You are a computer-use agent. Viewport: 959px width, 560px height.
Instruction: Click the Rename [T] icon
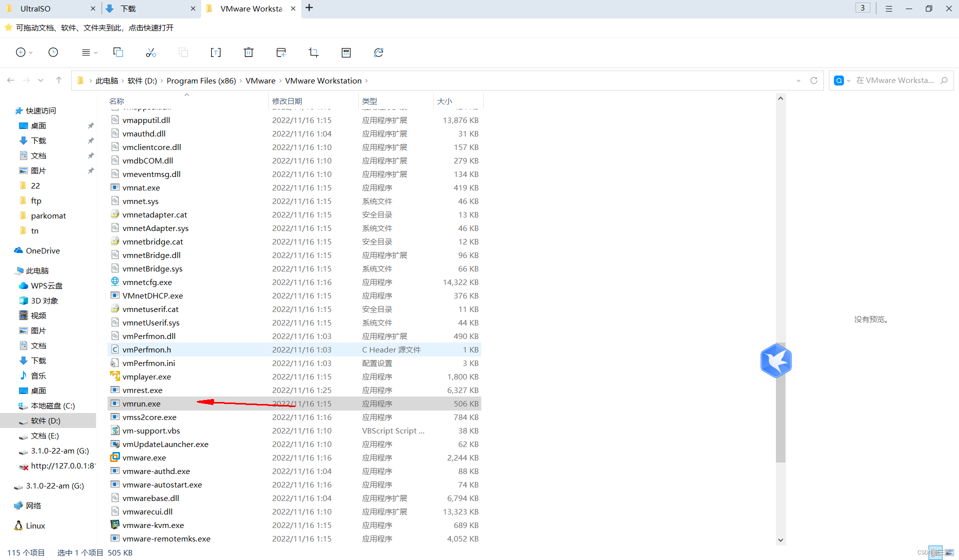[x=216, y=52]
